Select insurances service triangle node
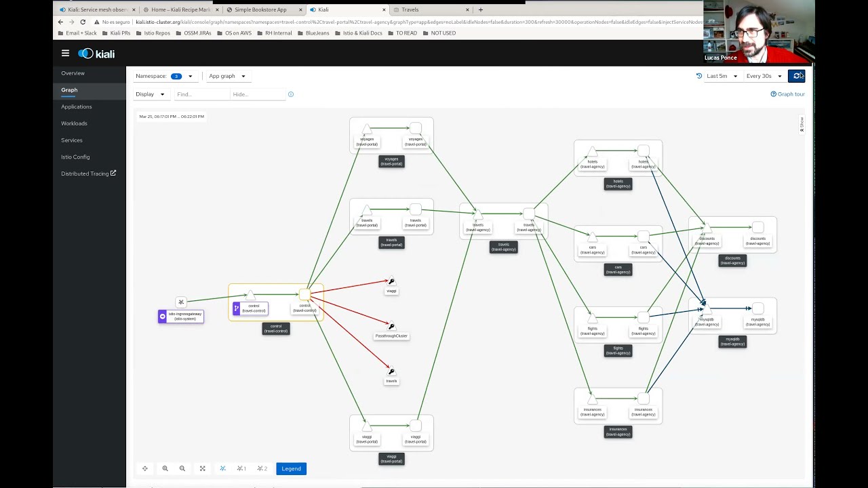 [x=592, y=399]
